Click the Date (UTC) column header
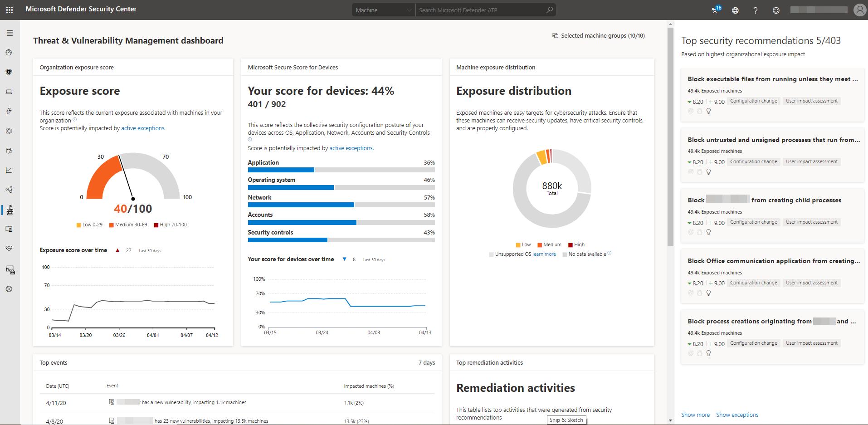This screenshot has width=868, height=425. coord(58,386)
